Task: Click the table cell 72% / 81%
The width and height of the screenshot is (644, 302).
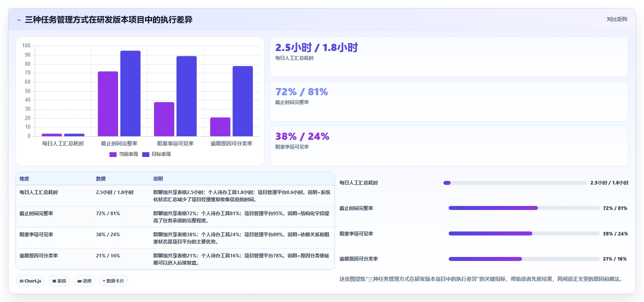Action: 108,214
